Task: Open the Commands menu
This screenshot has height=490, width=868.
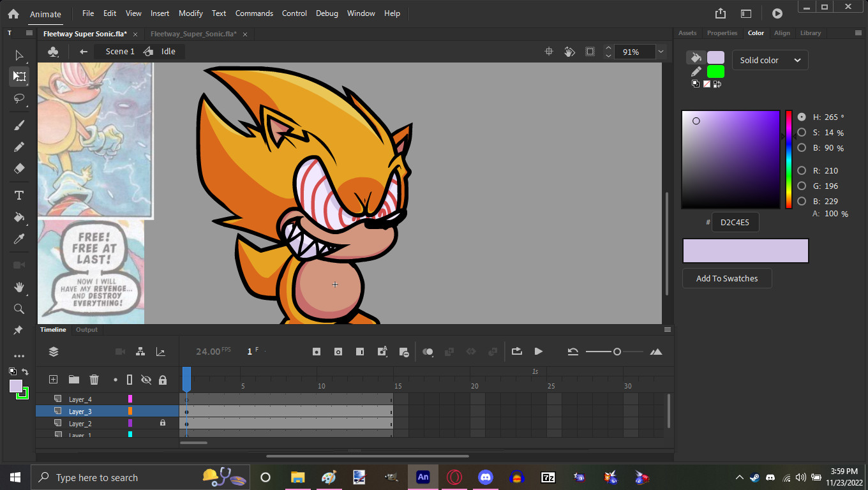Action: click(254, 13)
